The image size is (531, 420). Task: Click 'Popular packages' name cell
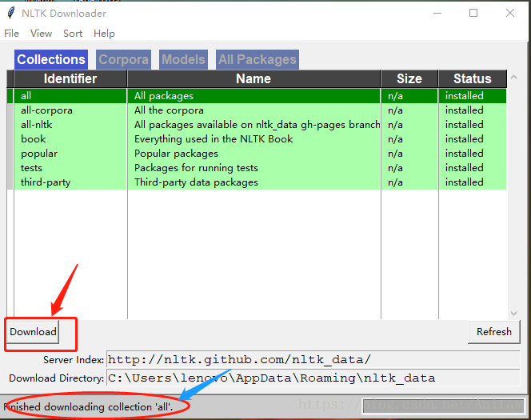176,154
